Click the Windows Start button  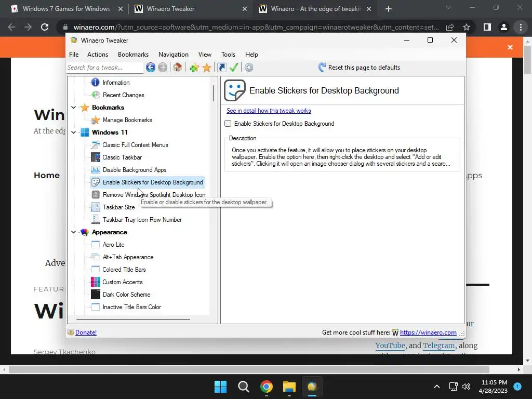click(x=220, y=387)
